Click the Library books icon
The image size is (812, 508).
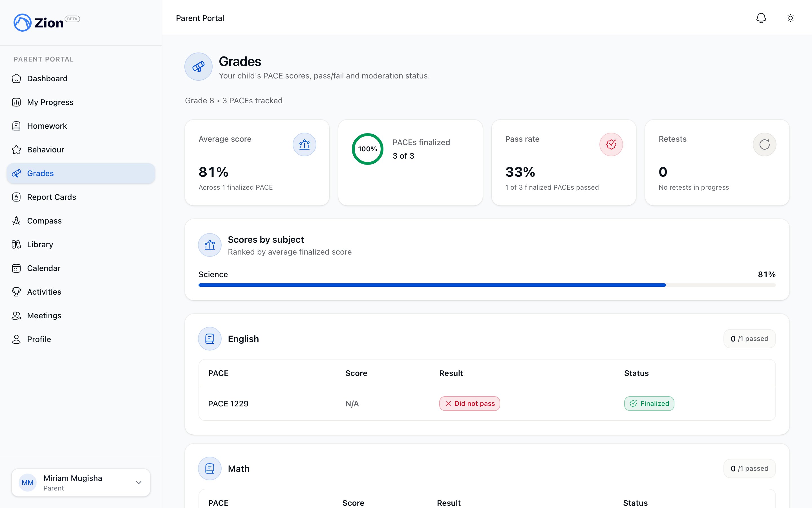[x=16, y=245]
